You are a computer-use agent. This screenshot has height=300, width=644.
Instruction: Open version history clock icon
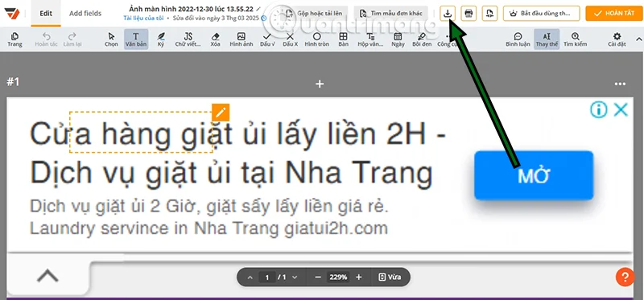pyautogui.click(x=264, y=18)
